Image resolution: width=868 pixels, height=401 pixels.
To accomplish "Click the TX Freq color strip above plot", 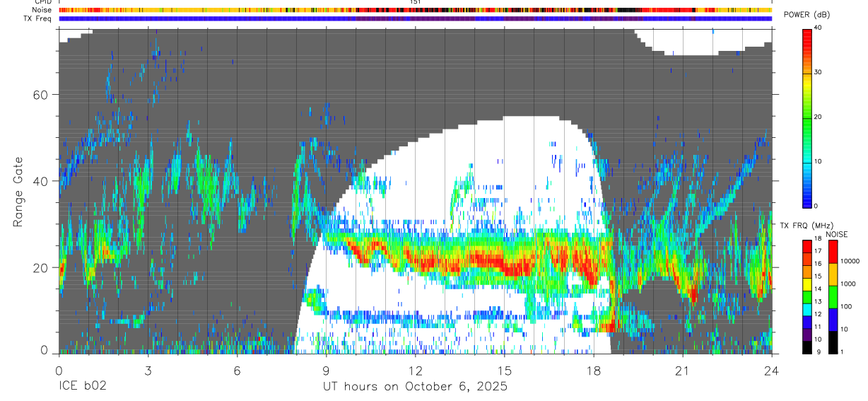I will click(x=415, y=18).
